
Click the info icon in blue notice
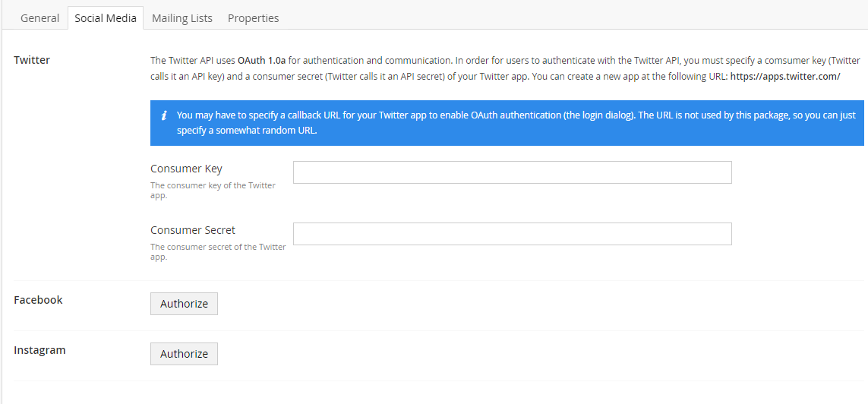click(x=164, y=115)
